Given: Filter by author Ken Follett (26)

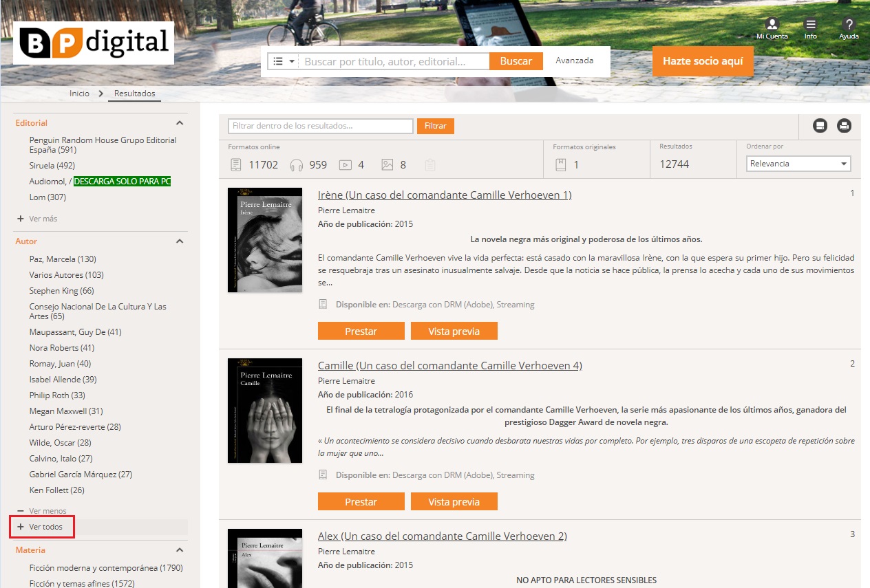Looking at the screenshot, I should coord(57,490).
